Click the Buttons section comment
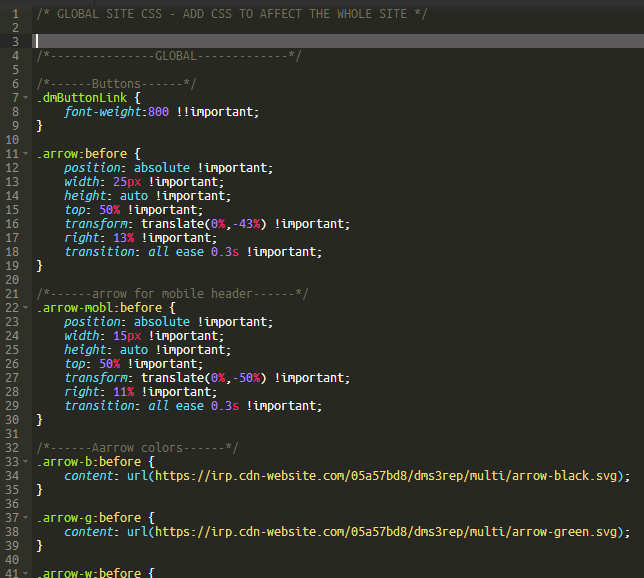 click(x=116, y=84)
